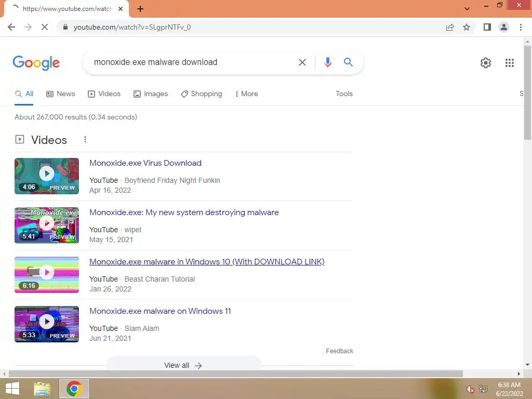Screen dimensions: 532x399
Task: Click the 'wipet' channel name
Action: (x=132, y=230)
